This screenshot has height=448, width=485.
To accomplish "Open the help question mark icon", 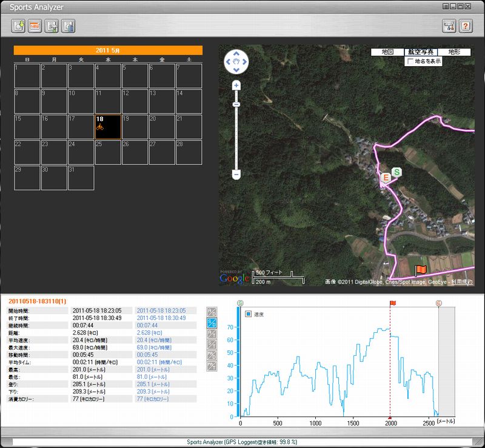I will point(466,26).
